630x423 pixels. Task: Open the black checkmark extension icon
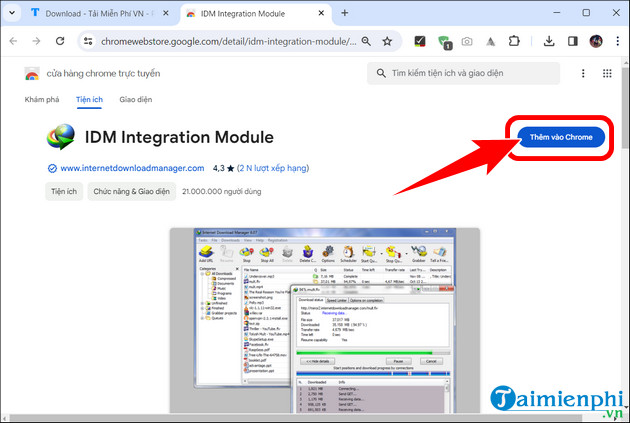[419, 41]
